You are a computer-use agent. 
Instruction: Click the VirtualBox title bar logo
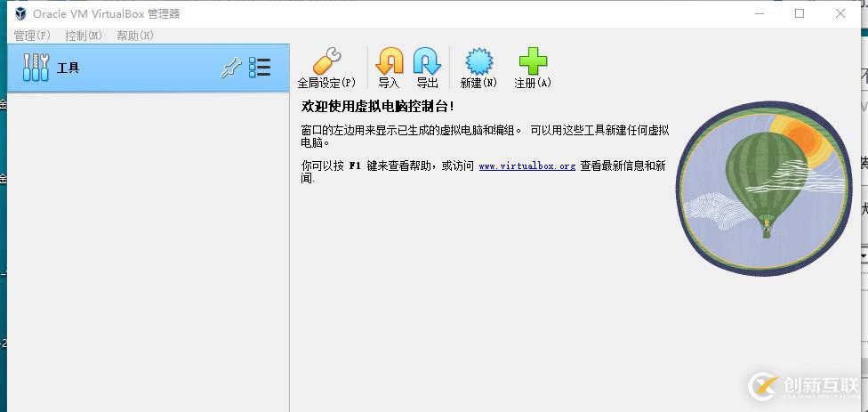coord(20,13)
